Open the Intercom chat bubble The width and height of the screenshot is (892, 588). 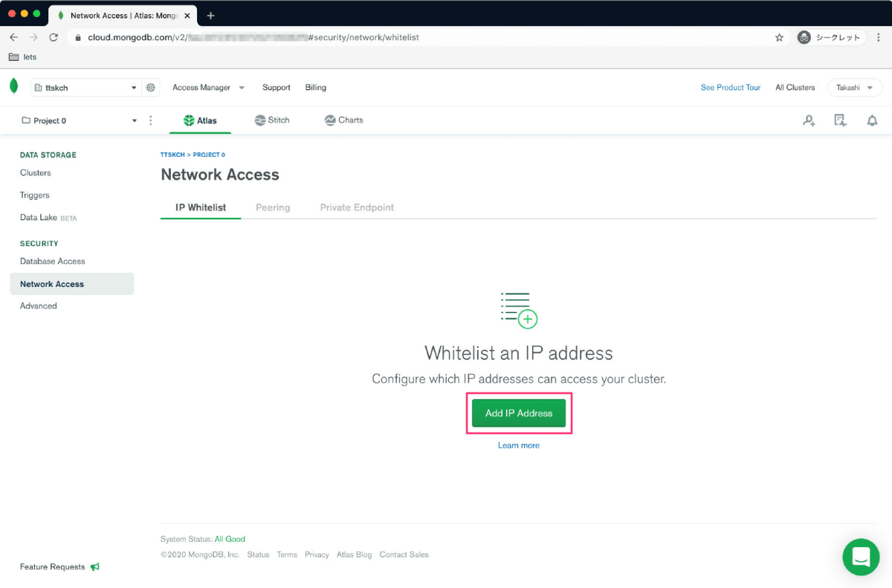pos(861,557)
